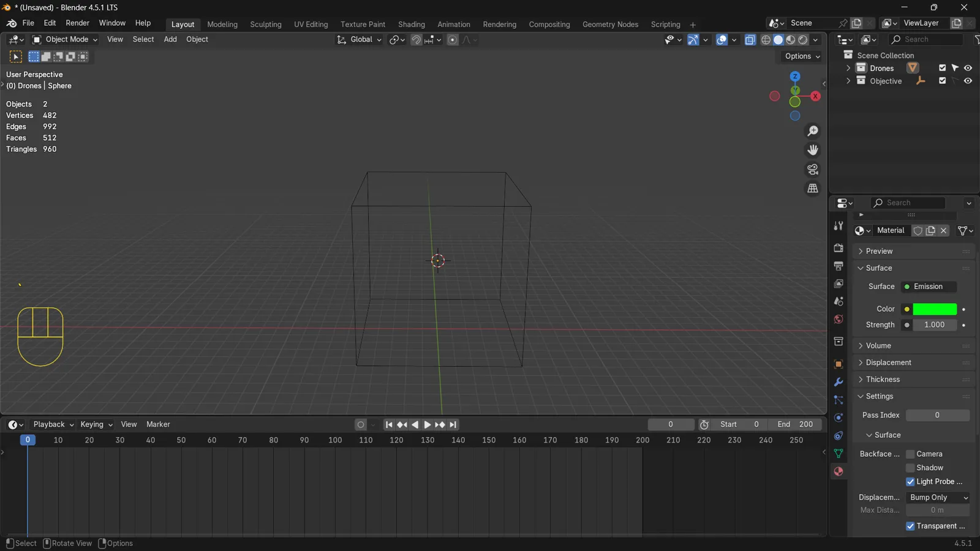Open the Add menu in viewport header
980x551 pixels.
pos(170,40)
